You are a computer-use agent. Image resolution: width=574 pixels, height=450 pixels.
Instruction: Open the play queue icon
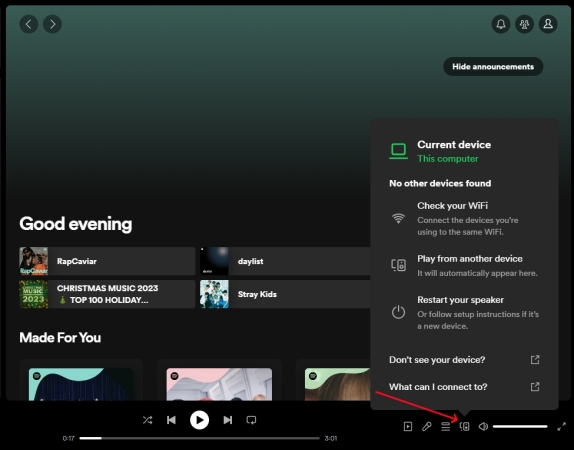446,427
